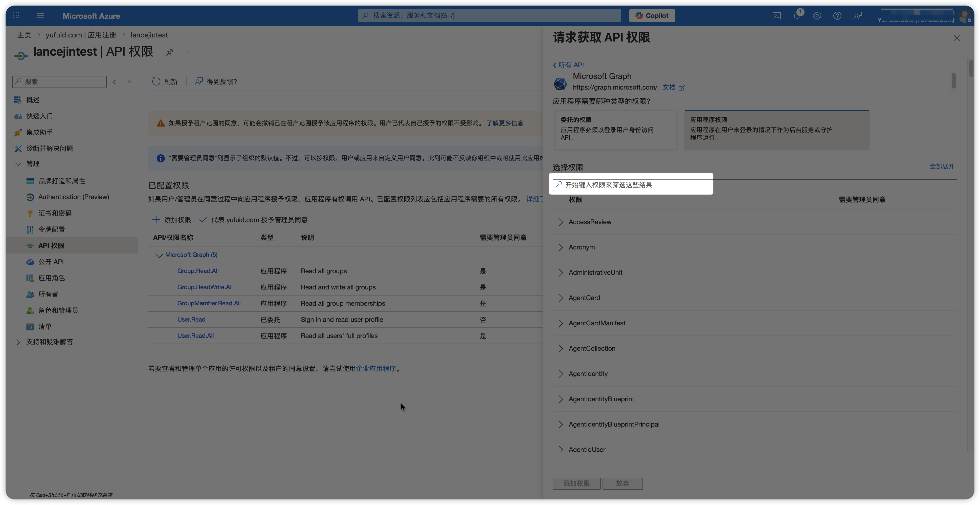This screenshot has height=505, width=980.
Task: Expand the AccessReview permission group
Action: [x=560, y=222]
